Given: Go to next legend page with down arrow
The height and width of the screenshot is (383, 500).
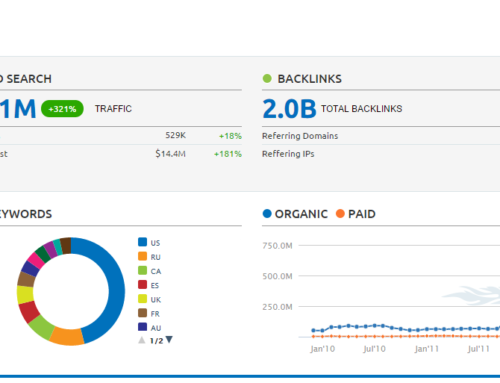Looking at the screenshot, I should [x=169, y=340].
